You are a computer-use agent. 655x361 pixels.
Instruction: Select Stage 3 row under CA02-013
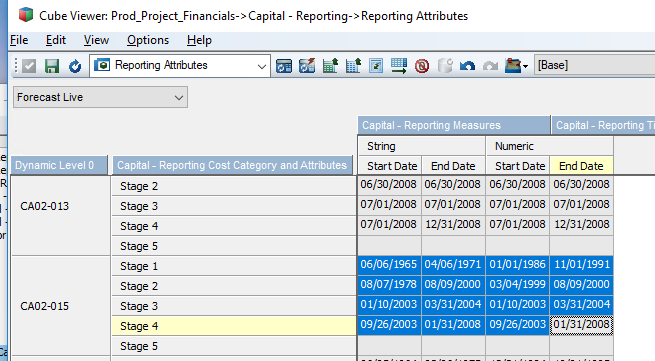point(234,206)
